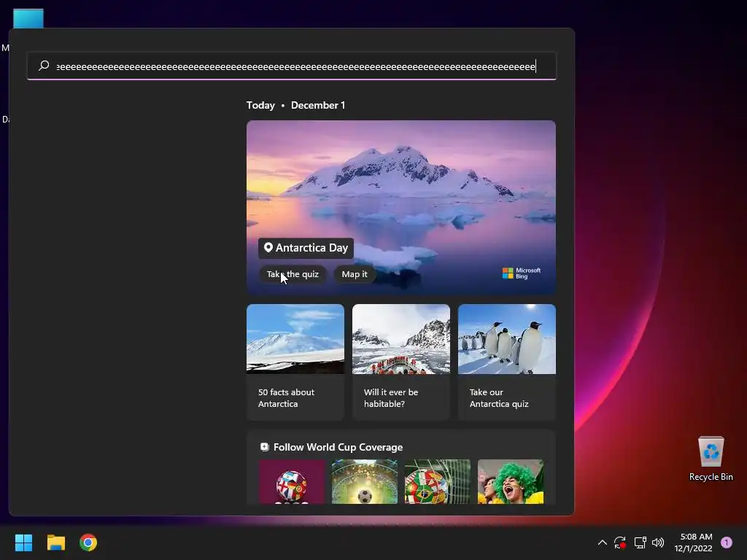Click the sync status tray icon
The height and width of the screenshot is (560, 747).
pyautogui.click(x=620, y=542)
